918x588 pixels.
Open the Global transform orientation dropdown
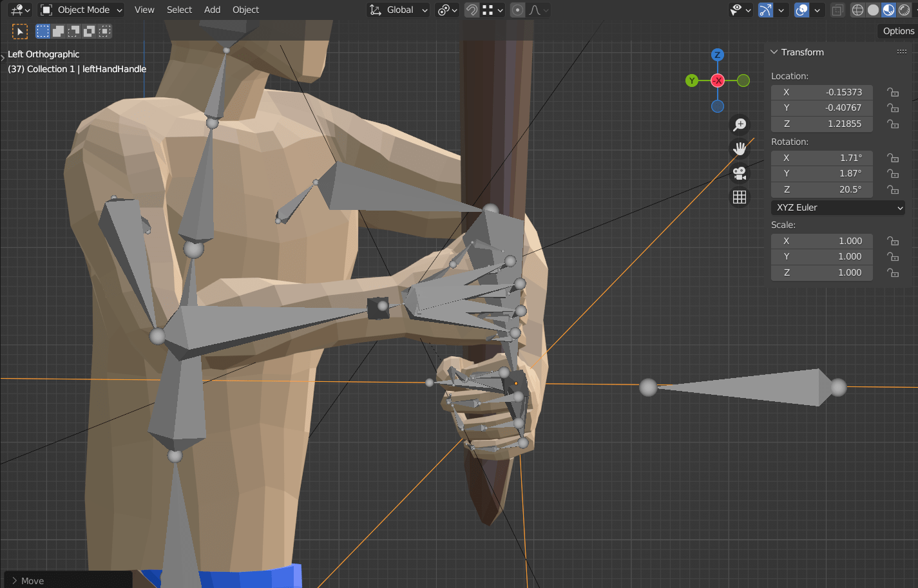point(397,10)
